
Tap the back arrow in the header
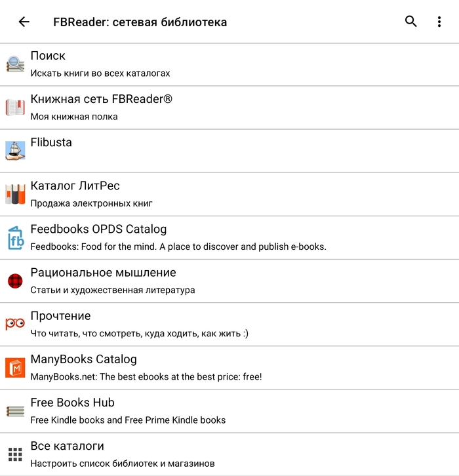pyautogui.click(x=24, y=22)
